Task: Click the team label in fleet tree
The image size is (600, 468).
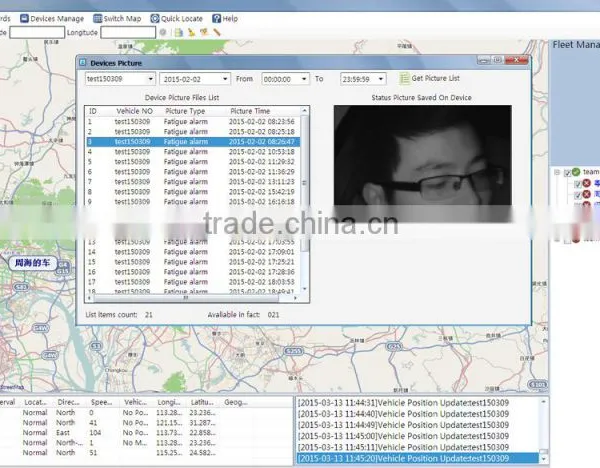Action: [x=590, y=172]
